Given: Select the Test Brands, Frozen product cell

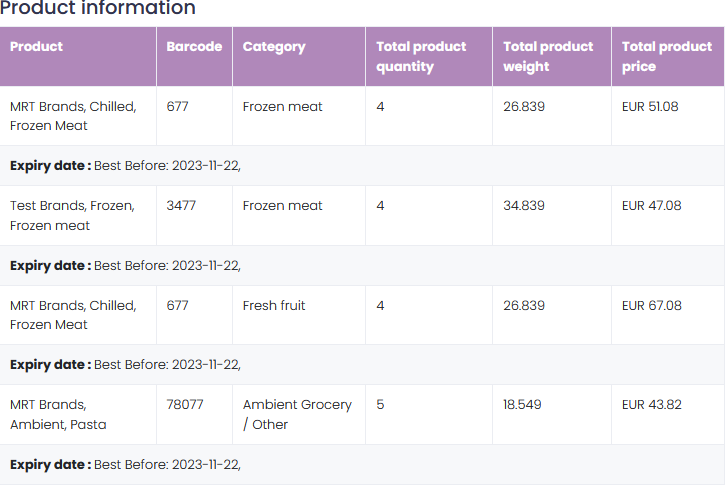Looking at the screenshot, I should pyautogui.click(x=72, y=215).
